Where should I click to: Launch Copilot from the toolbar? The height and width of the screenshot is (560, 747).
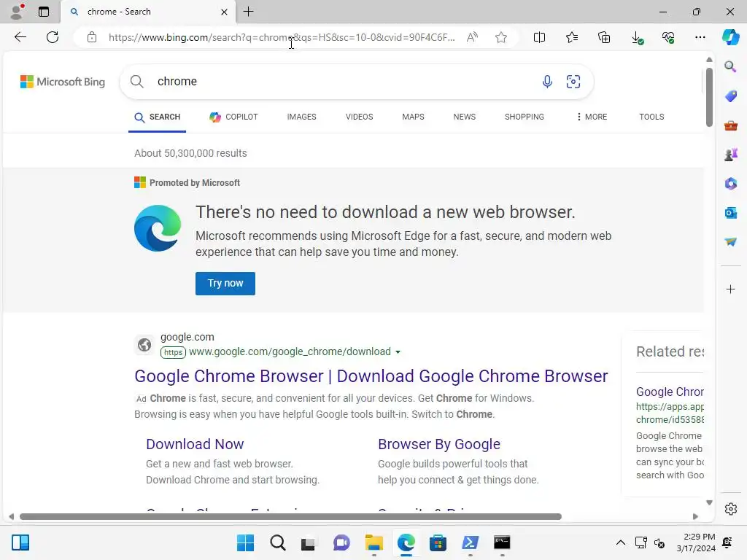(x=730, y=37)
